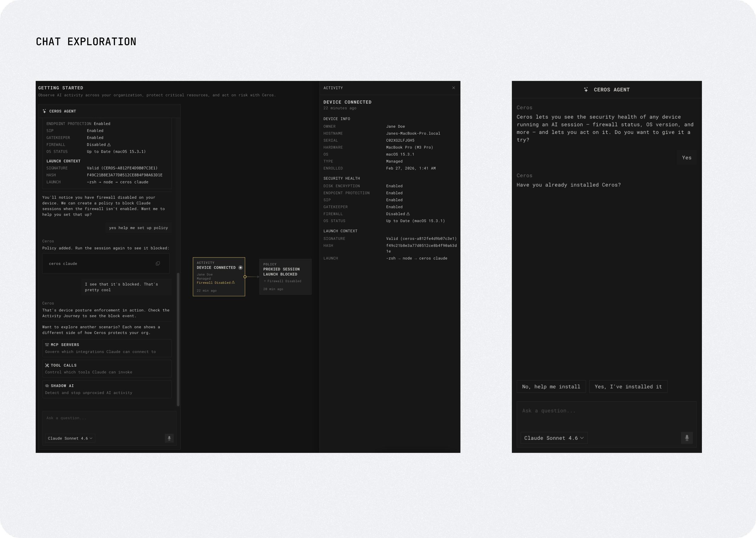
Task: Click the MCP Servers scenario icon
Action: tap(47, 345)
